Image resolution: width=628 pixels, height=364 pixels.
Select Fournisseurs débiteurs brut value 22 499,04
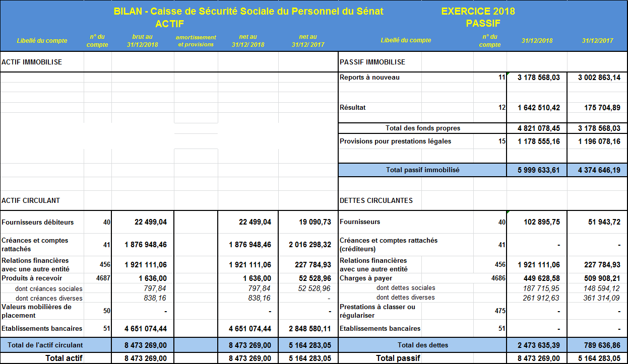[x=150, y=222]
